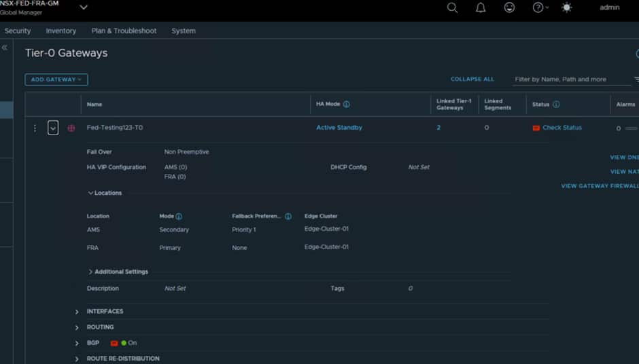Viewport: 639px width, 364px height.
Task: Toggle light/dark theme sun icon
Action: (566, 7)
